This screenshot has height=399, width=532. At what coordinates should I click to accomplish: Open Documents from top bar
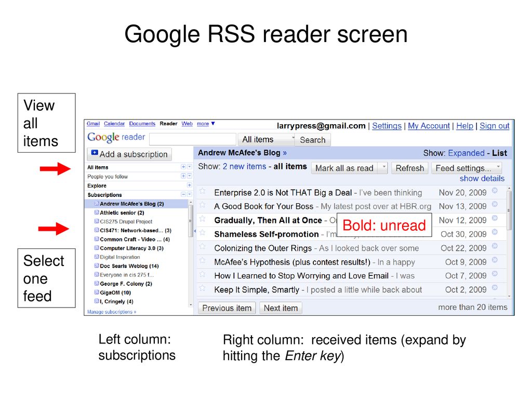pyautogui.click(x=142, y=124)
